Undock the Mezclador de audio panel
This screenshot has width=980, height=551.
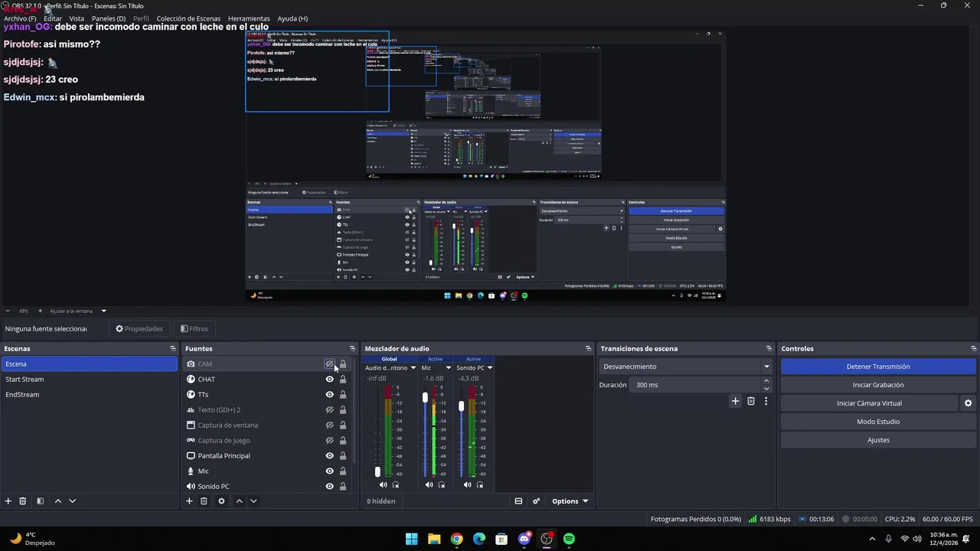pos(588,348)
